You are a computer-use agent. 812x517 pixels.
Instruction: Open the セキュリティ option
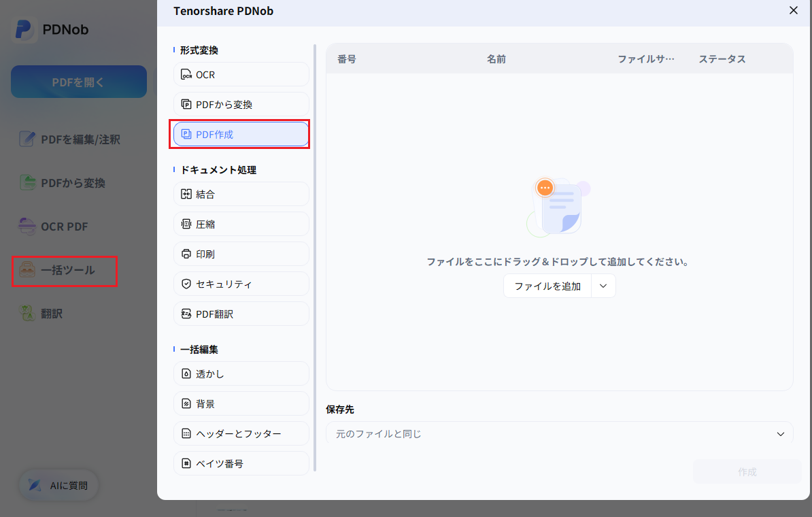tap(241, 284)
